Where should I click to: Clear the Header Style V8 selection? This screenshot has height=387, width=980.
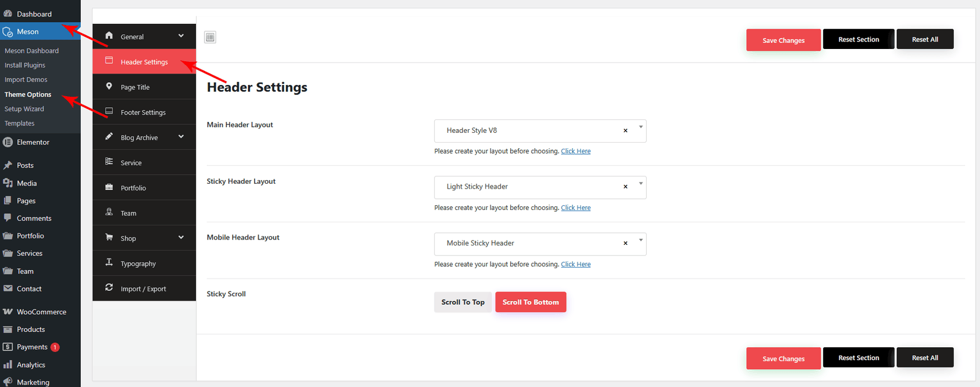(x=625, y=130)
